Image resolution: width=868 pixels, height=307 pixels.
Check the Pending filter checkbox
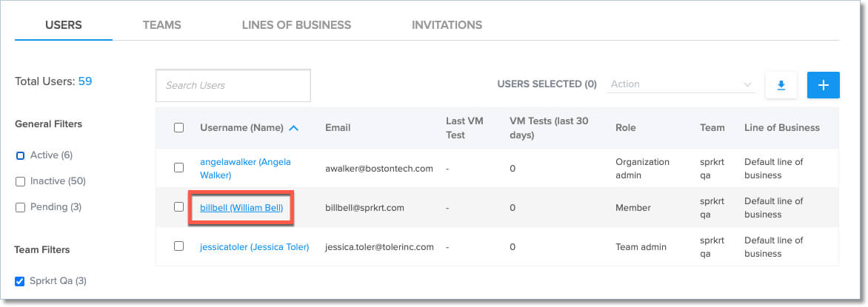(x=21, y=207)
